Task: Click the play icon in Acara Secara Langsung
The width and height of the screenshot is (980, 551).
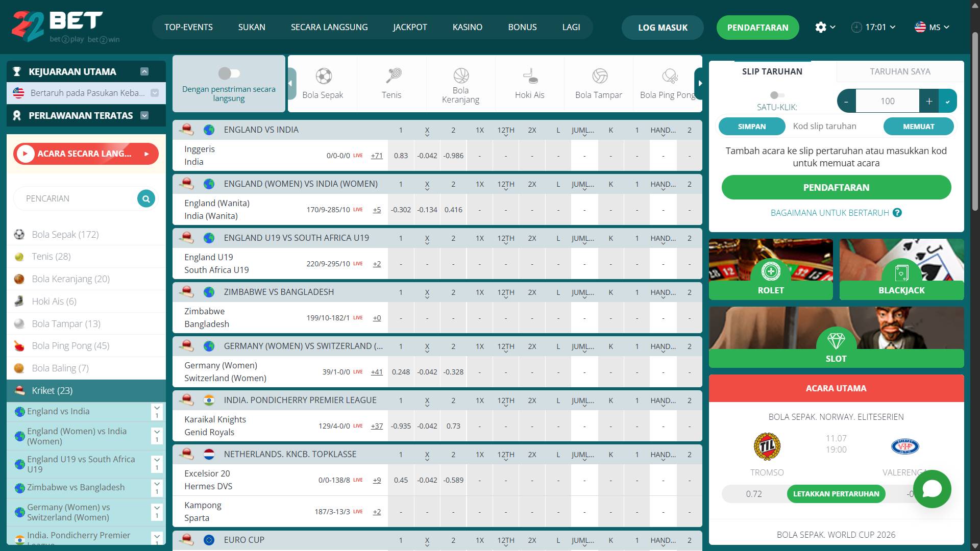Action: [25, 154]
